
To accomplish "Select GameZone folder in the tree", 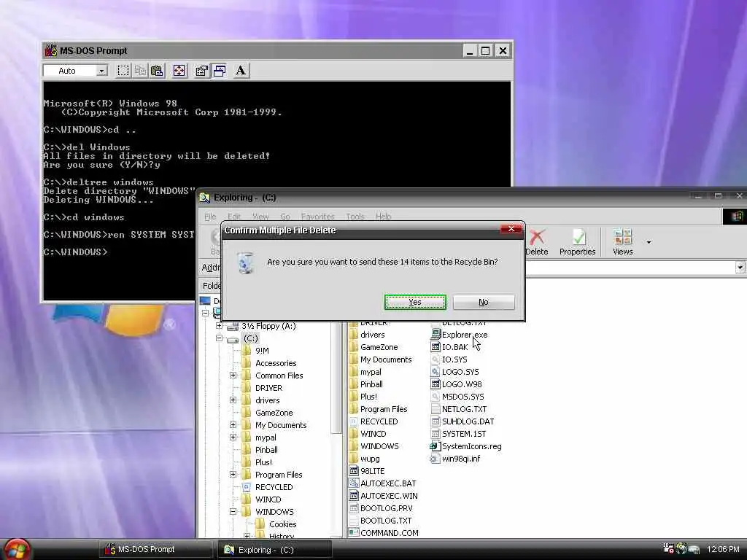I will pos(274,413).
